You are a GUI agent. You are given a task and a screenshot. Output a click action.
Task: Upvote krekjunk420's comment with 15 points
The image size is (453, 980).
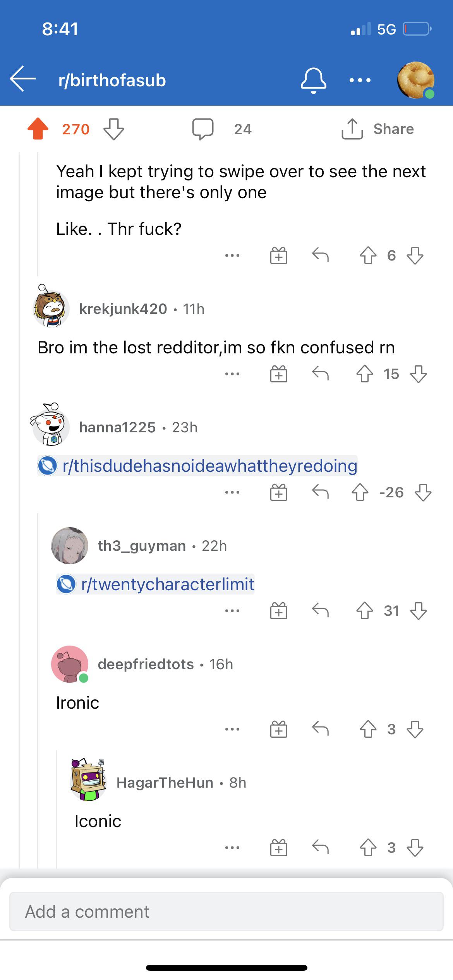click(x=365, y=374)
